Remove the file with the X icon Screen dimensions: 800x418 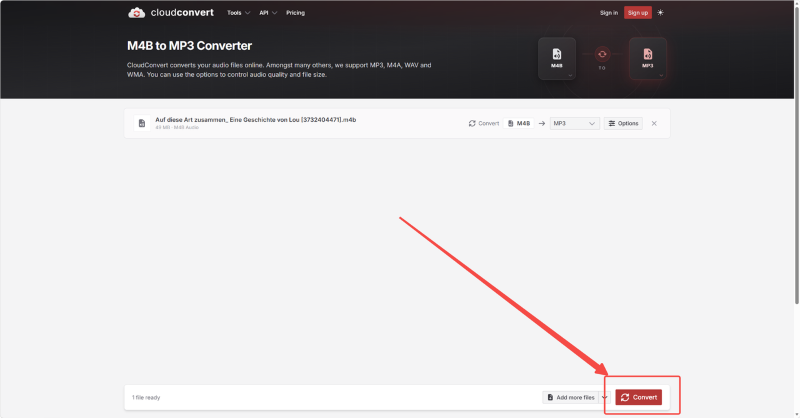pos(654,124)
